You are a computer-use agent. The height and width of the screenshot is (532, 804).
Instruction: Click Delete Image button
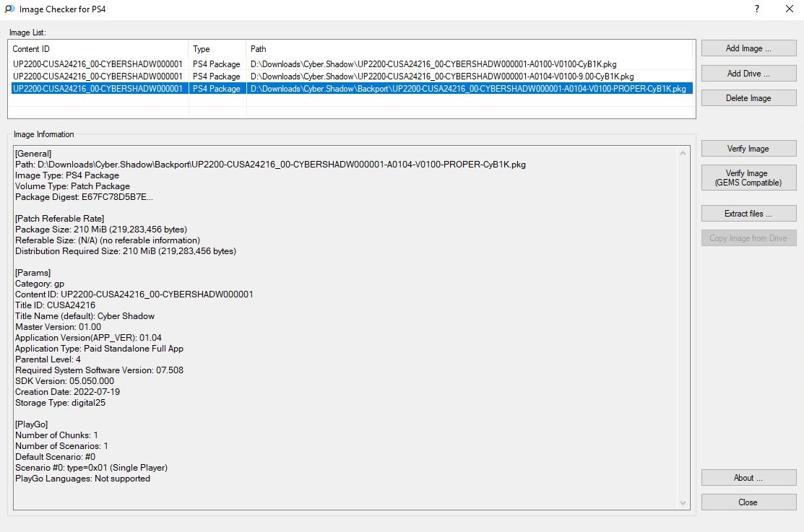point(748,98)
